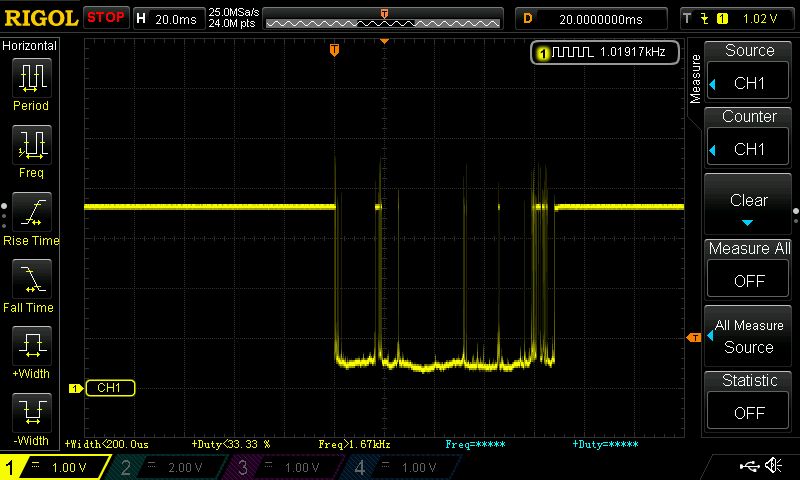Click the 1.01917kHz counter value

click(633, 52)
